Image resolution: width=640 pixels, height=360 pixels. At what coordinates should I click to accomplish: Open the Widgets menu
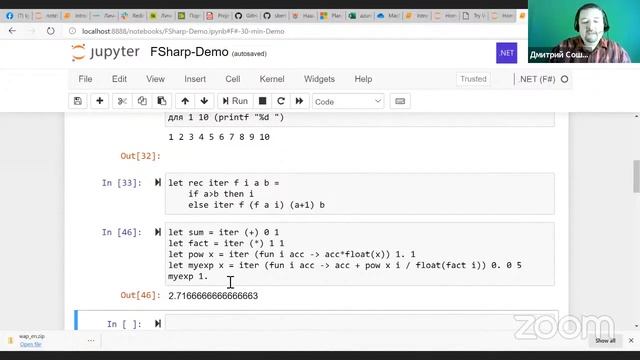[319, 79]
